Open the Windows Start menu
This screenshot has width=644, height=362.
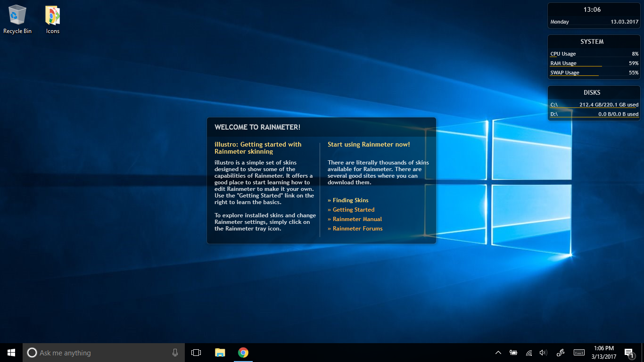(11, 353)
